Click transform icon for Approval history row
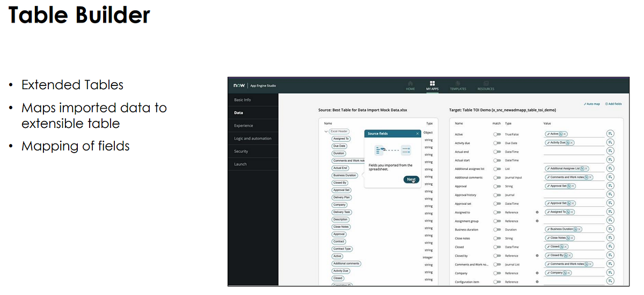Viewport: 644px width, 295px height. (x=610, y=195)
